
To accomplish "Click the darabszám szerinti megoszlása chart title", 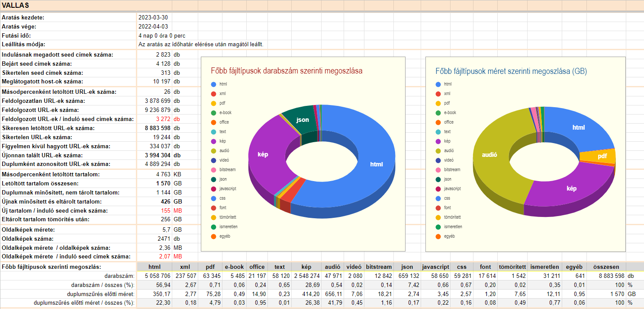I will (287, 71).
